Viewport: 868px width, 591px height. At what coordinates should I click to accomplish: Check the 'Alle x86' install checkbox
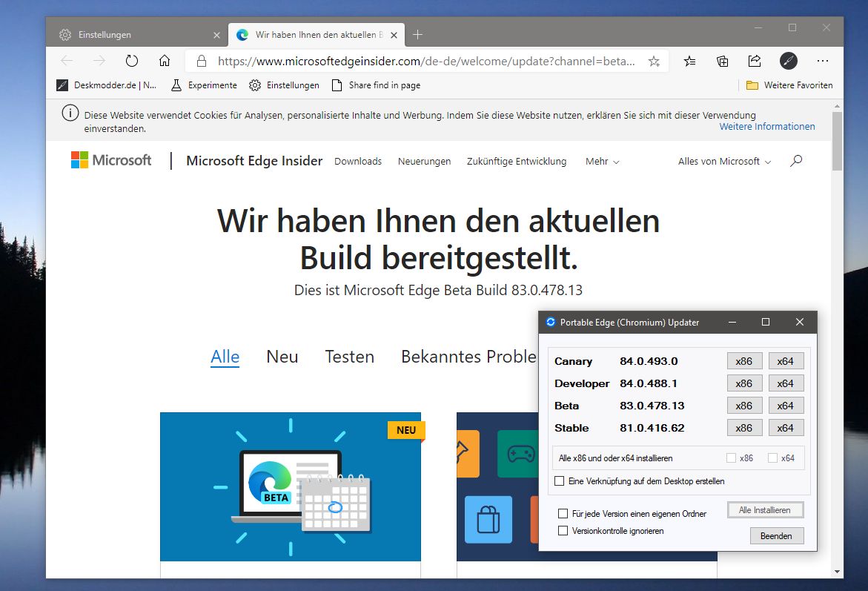pos(732,458)
